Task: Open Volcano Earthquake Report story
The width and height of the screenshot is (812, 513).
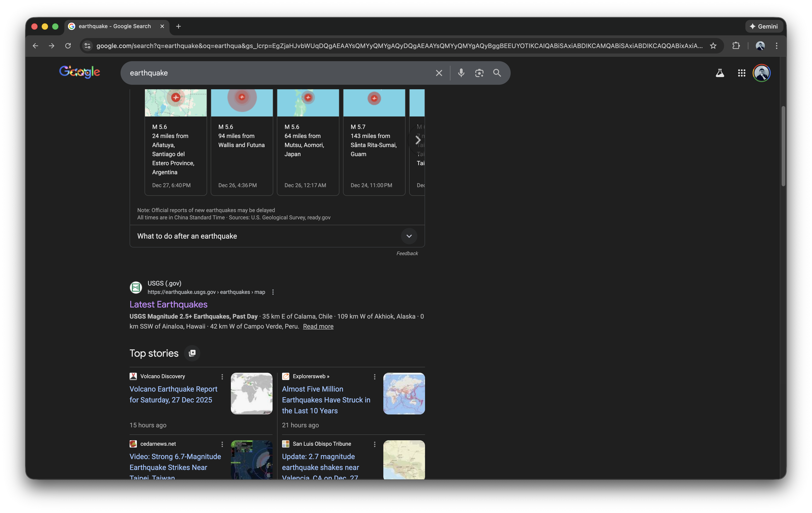Action: [173, 394]
